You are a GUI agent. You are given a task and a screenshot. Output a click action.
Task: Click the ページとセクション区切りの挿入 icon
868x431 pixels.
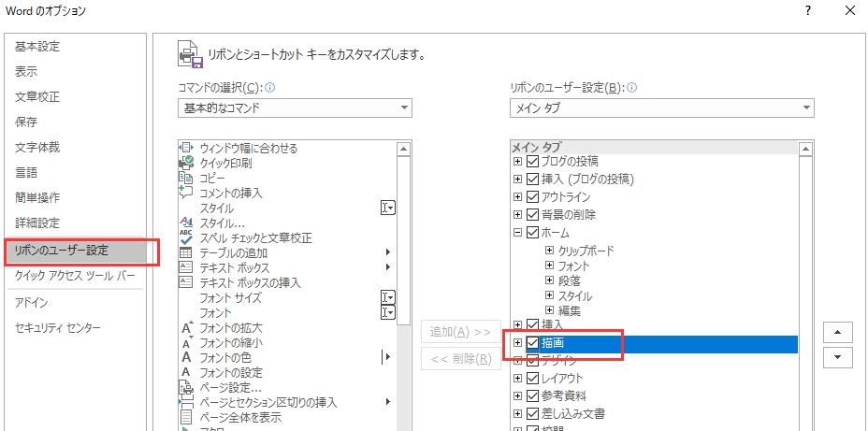tap(186, 402)
